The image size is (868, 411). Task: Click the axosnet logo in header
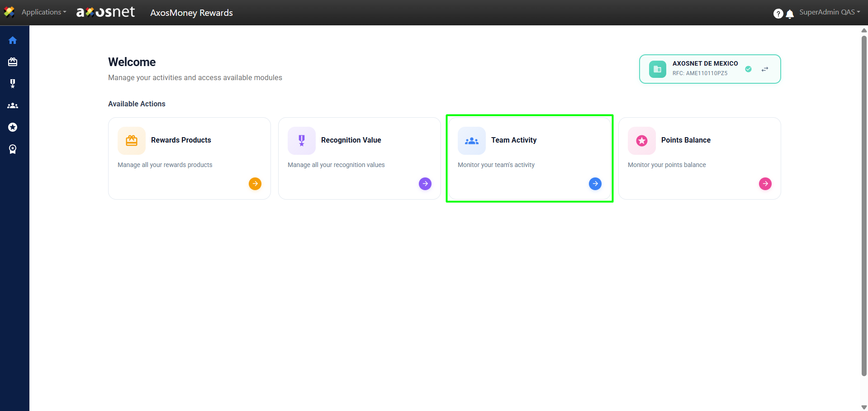pos(105,12)
